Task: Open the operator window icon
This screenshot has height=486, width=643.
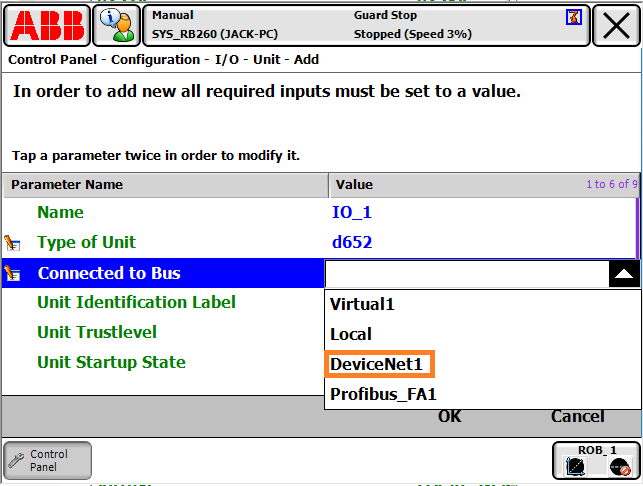Action: tap(116, 25)
